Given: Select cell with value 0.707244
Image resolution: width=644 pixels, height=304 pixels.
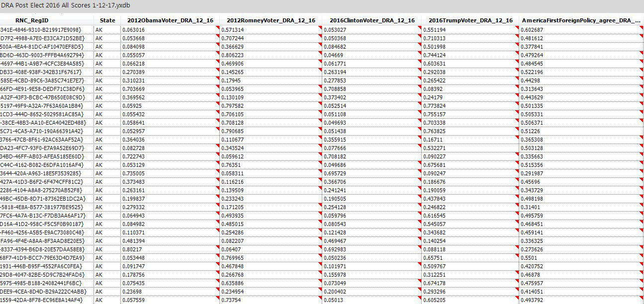Looking at the screenshot, I should [x=271, y=38].
